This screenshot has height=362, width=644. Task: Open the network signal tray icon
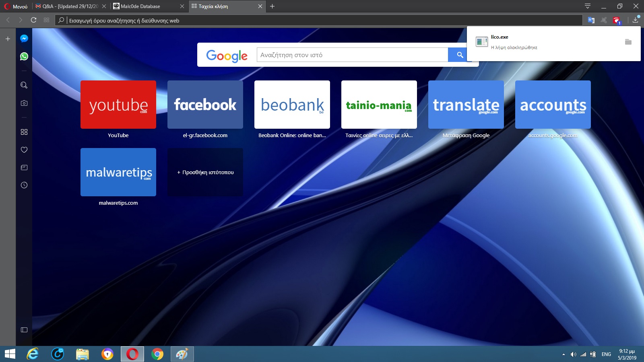pos(583,354)
